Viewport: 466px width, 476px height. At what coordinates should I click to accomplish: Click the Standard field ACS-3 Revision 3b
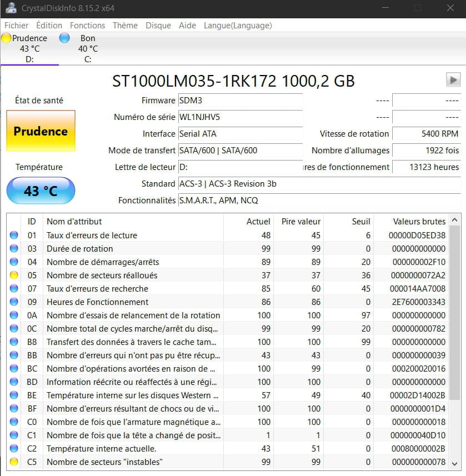coord(320,184)
